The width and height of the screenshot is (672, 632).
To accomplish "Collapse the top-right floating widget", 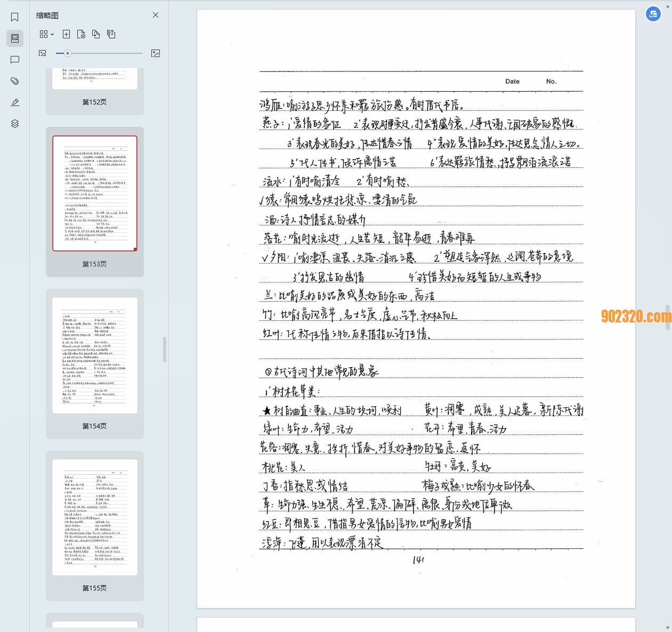I will point(667,5).
